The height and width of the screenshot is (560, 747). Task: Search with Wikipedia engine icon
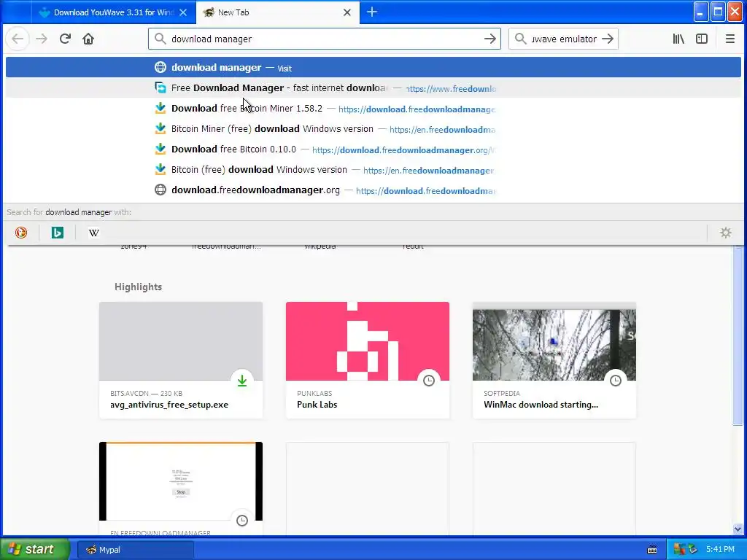(94, 233)
